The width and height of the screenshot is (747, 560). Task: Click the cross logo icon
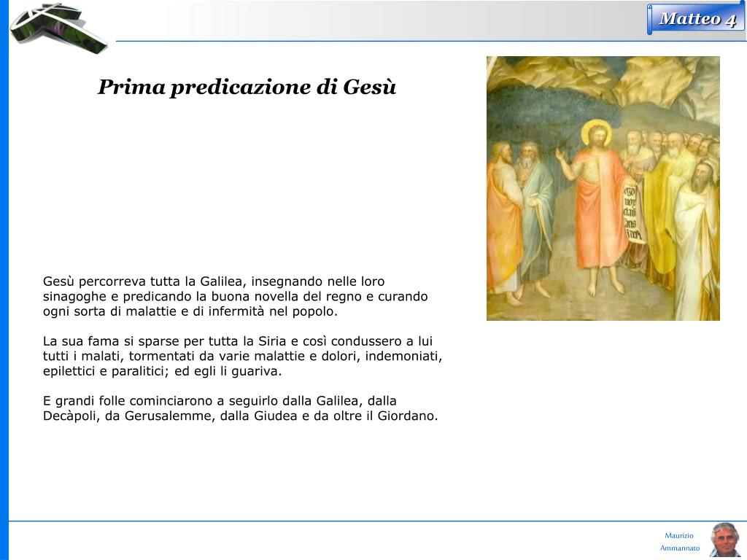click(x=60, y=27)
